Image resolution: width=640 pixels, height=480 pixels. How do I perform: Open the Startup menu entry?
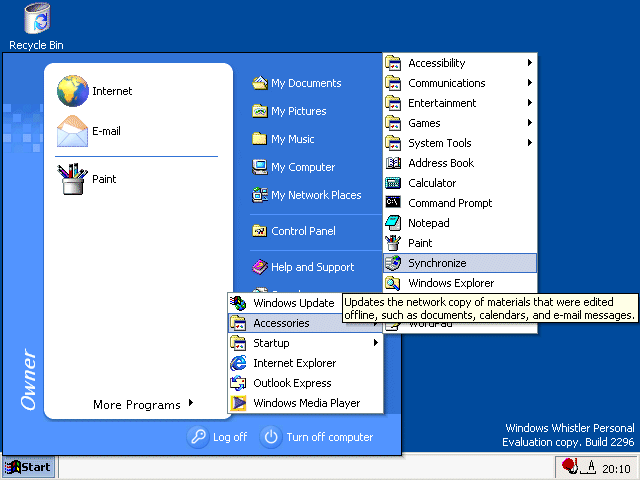pos(305,343)
